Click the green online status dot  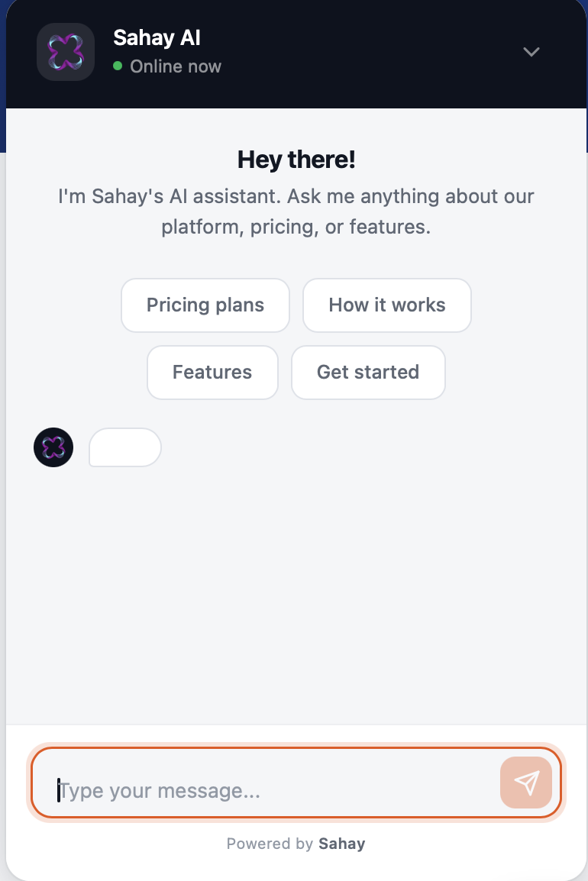coord(117,66)
